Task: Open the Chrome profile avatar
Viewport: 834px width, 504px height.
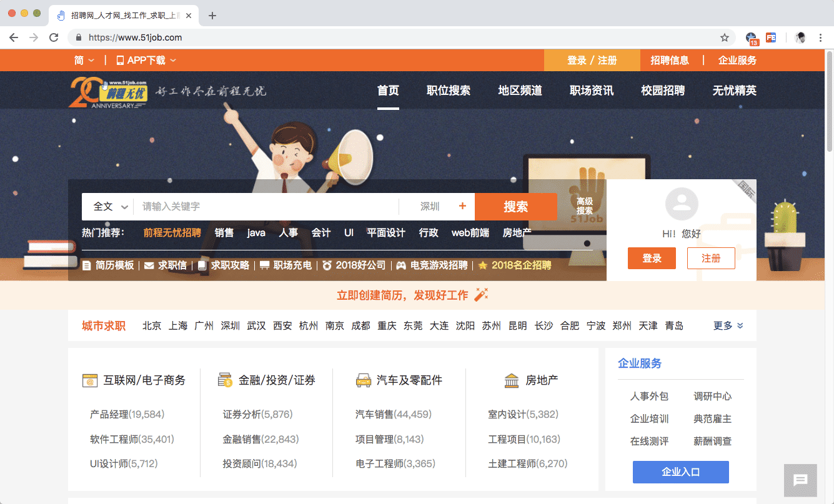Action: 800,37
